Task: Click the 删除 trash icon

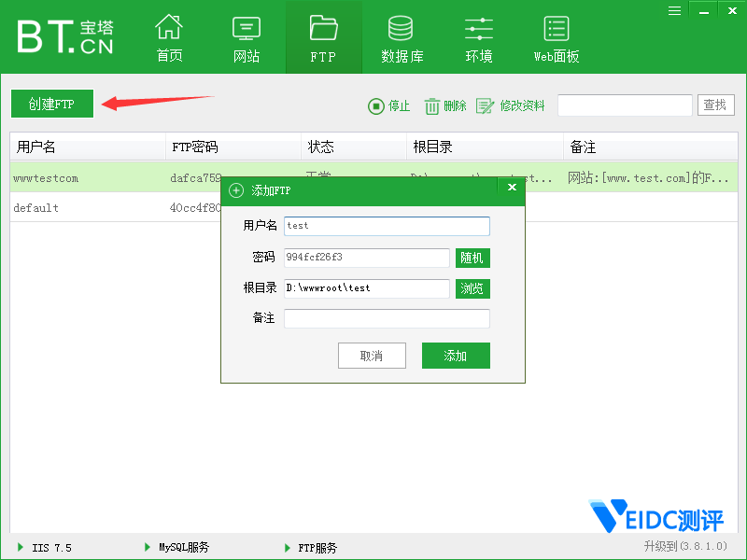Action: 431,105
